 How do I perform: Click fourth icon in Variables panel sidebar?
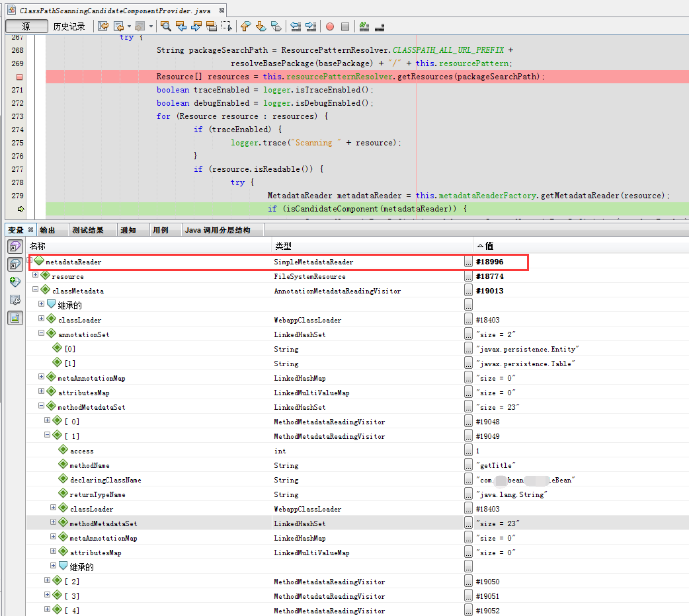15,299
